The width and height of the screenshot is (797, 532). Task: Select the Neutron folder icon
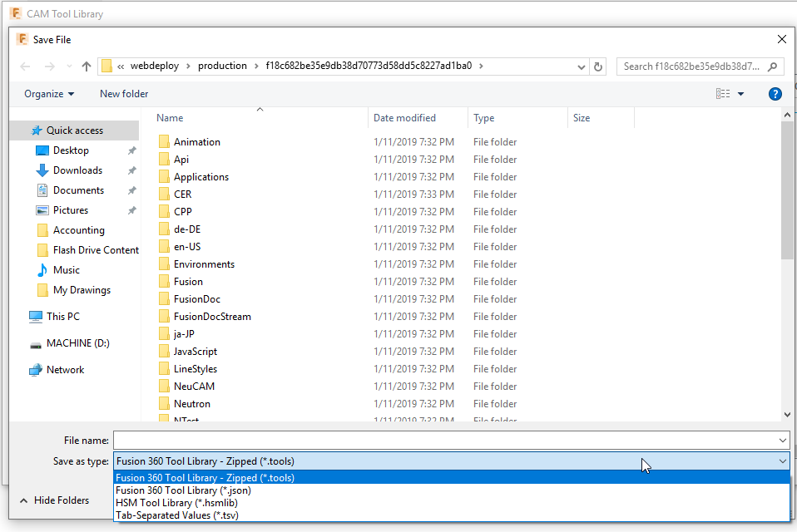tap(164, 404)
